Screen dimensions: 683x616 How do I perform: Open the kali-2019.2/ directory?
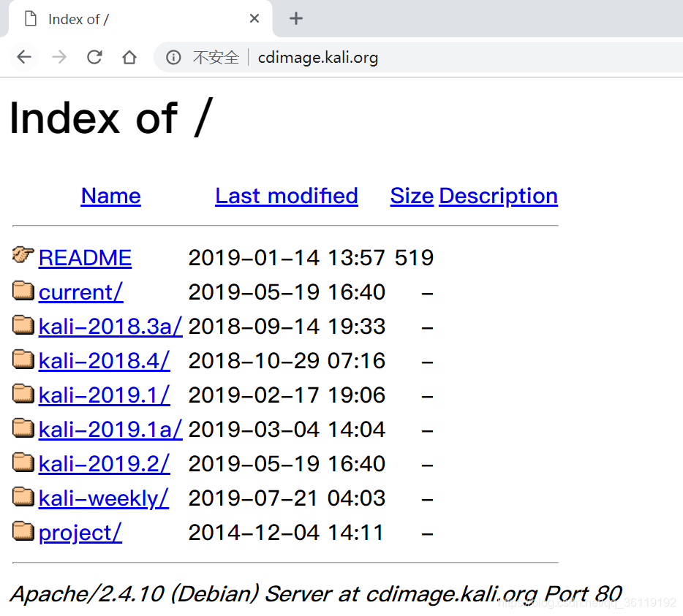(x=104, y=464)
